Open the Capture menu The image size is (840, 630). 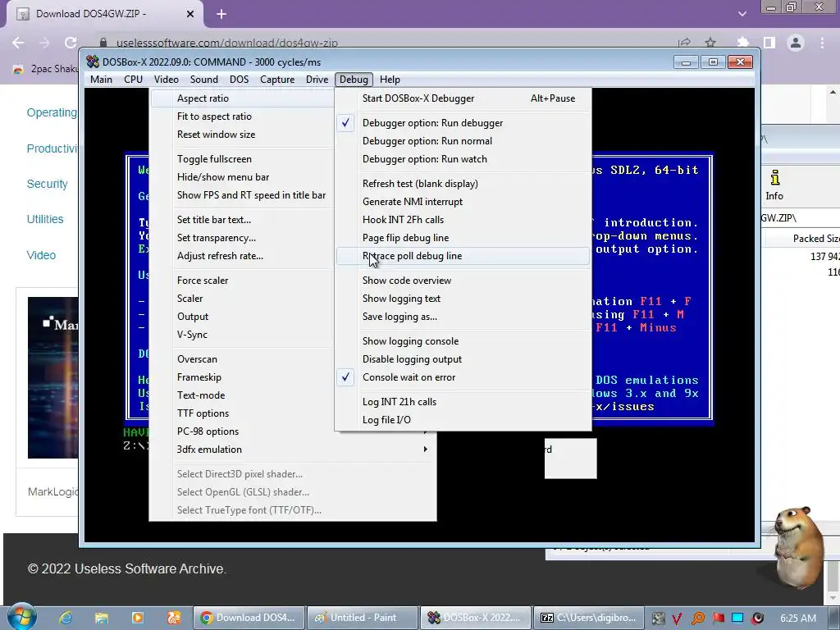(x=277, y=80)
